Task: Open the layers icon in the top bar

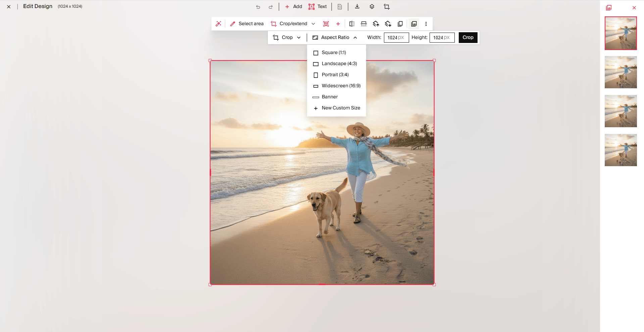Action: pos(371,6)
